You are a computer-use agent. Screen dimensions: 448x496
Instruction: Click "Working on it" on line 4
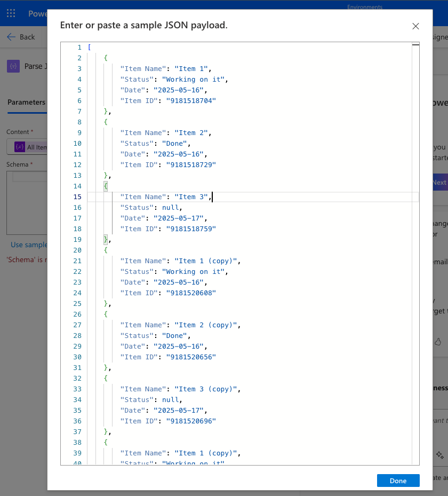tap(193, 80)
